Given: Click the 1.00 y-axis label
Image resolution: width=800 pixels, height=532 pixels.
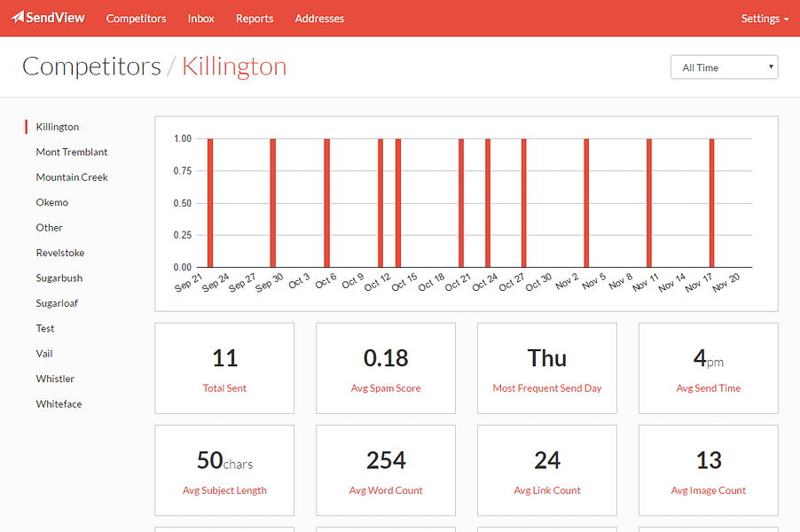Looking at the screenshot, I should click(x=183, y=138).
